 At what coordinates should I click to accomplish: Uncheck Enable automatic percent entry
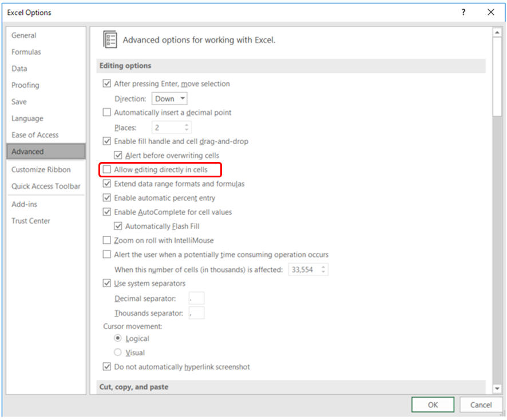(x=106, y=198)
